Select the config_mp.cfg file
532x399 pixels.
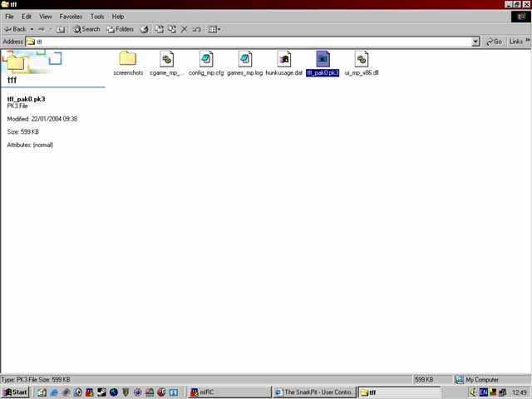pos(206,59)
